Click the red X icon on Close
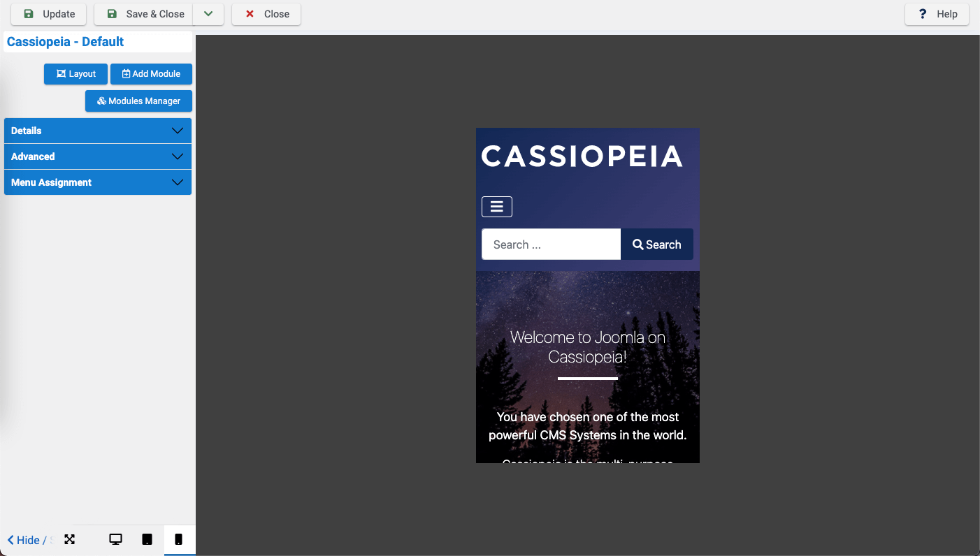980x556 pixels. [250, 14]
